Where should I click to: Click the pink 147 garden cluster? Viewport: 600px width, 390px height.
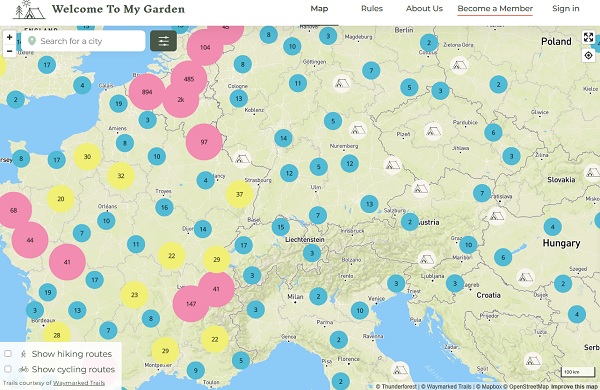tap(191, 304)
